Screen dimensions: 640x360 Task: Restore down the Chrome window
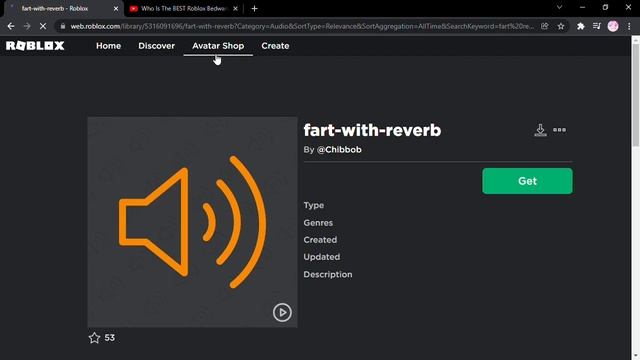pyautogui.click(x=605, y=7)
